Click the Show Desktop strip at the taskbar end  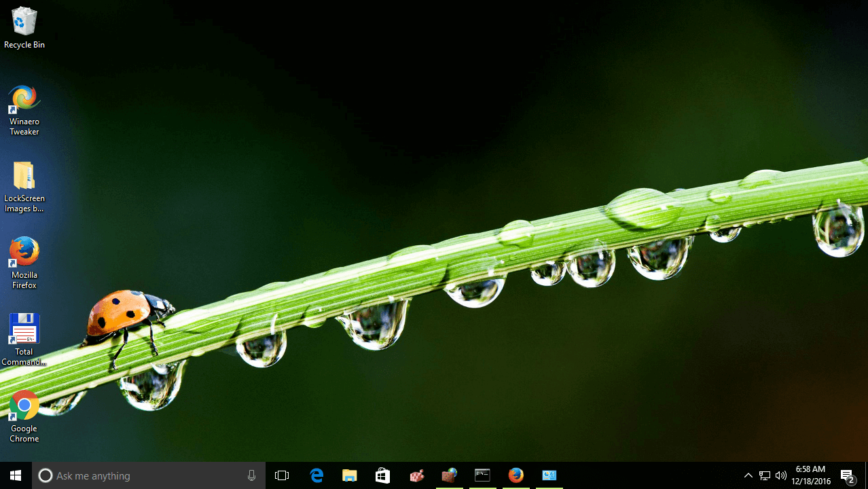coord(866,475)
